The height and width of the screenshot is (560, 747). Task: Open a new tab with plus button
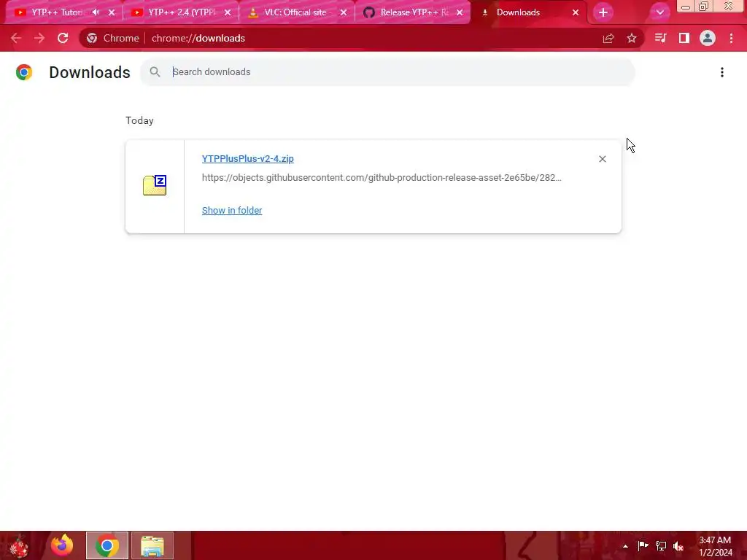click(x=603, y=12)
